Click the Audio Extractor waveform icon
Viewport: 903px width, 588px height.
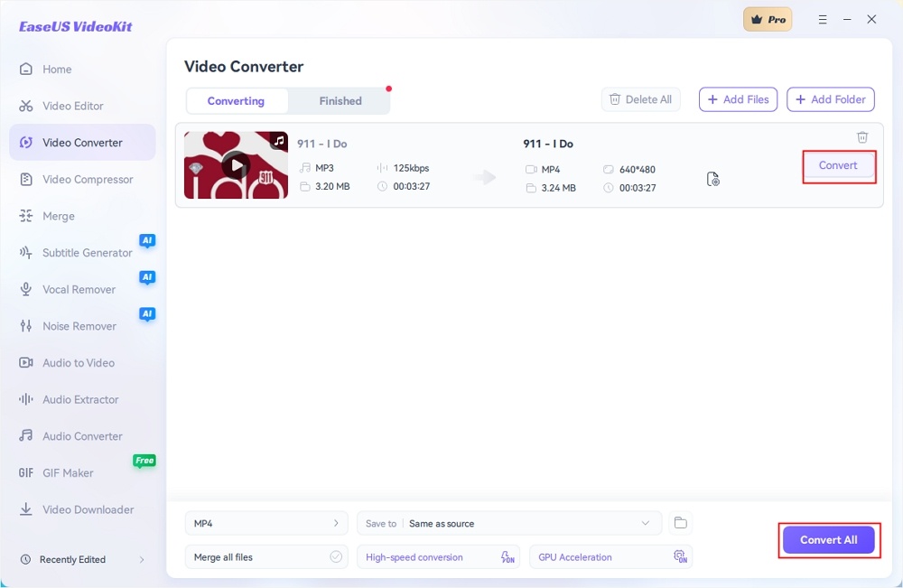tap(26, 400)
